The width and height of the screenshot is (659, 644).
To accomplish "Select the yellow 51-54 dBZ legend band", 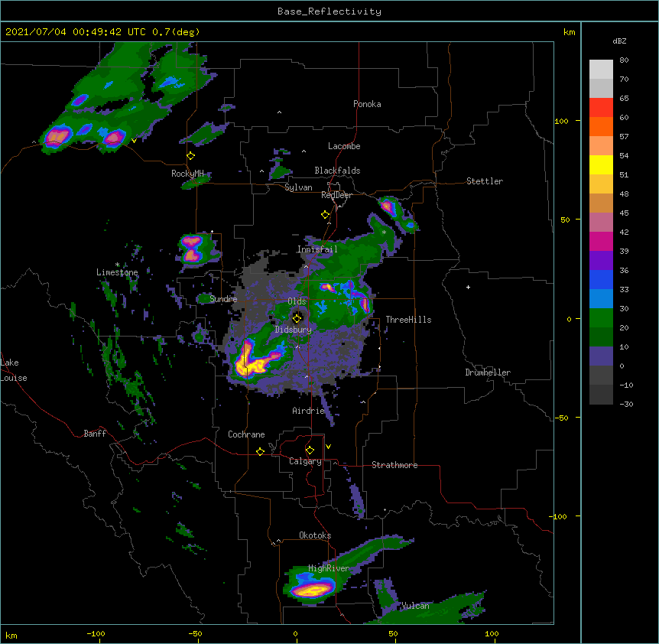I will pos(601,164).
